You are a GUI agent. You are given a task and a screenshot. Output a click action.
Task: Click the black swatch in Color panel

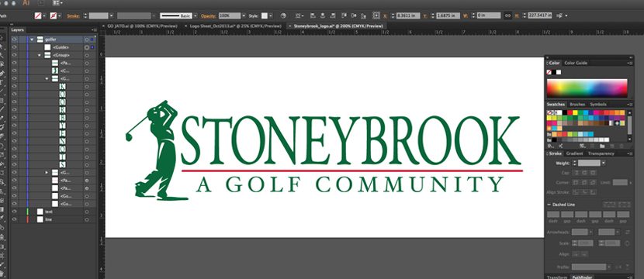click(x=554, y=72)
